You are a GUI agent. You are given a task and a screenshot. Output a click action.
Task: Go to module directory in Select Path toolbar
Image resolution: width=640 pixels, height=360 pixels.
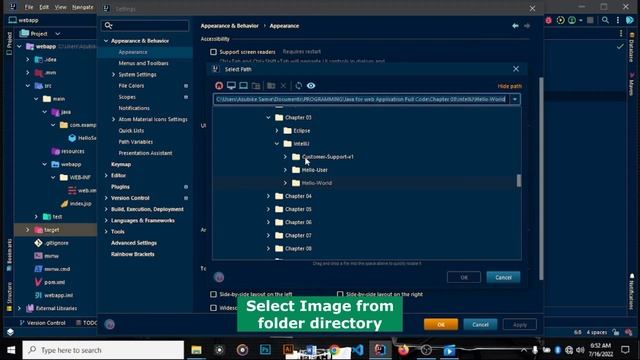coord(256,85)
